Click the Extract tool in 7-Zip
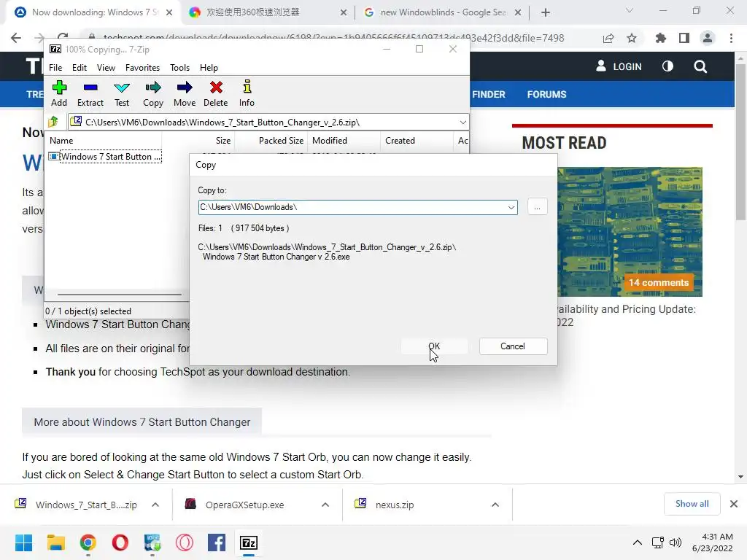747x560 pixels. click(90, 94)
